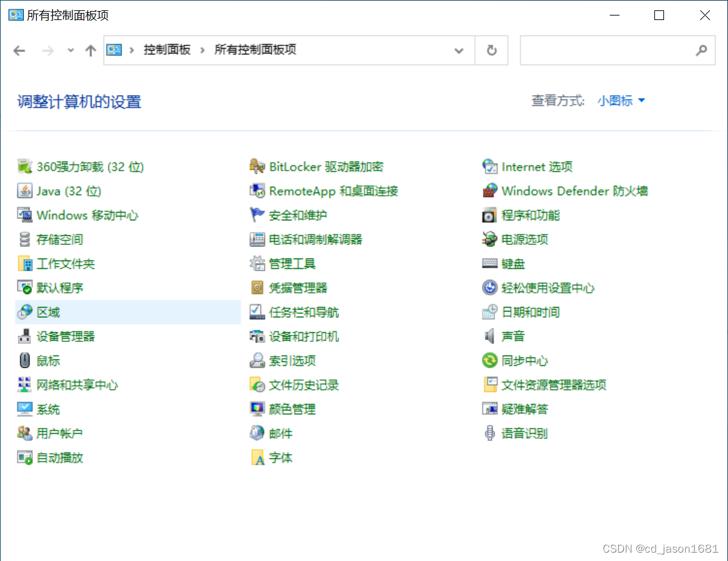Expand the address bar history dropdown
This screenshot has height=561, width=728.
coord(459,50)
